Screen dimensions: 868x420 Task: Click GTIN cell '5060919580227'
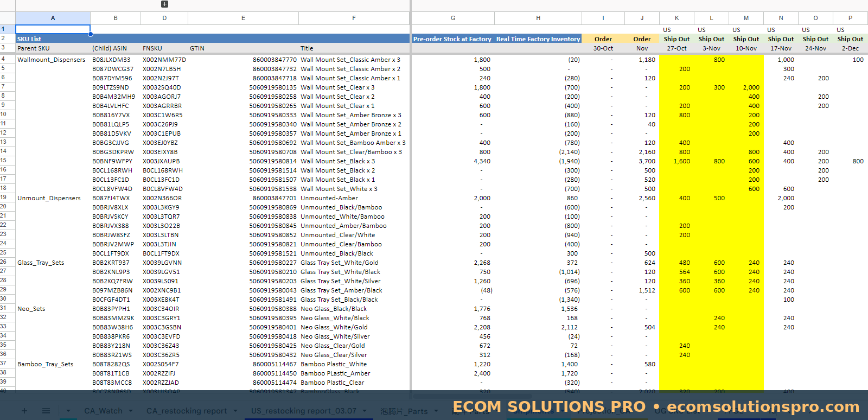243,263
